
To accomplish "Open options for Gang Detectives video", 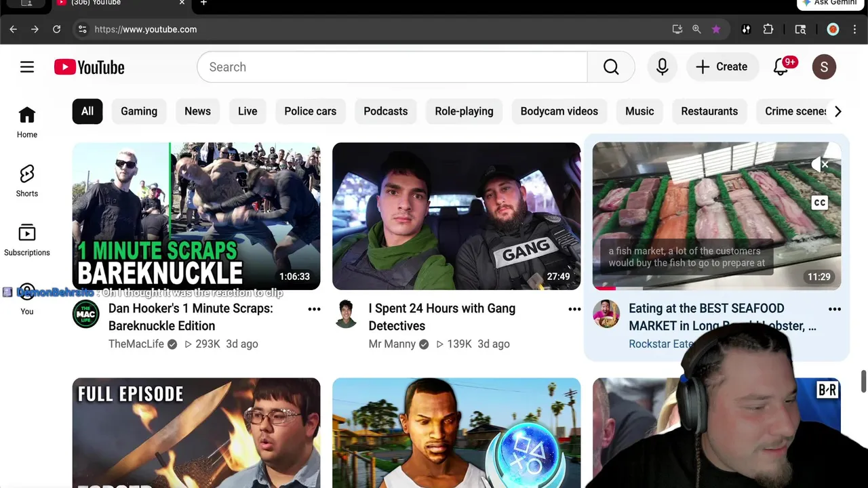I will click(574, 309).
